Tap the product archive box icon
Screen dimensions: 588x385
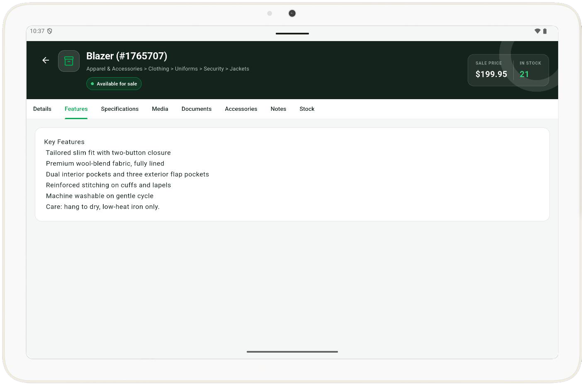coord(69,61)
